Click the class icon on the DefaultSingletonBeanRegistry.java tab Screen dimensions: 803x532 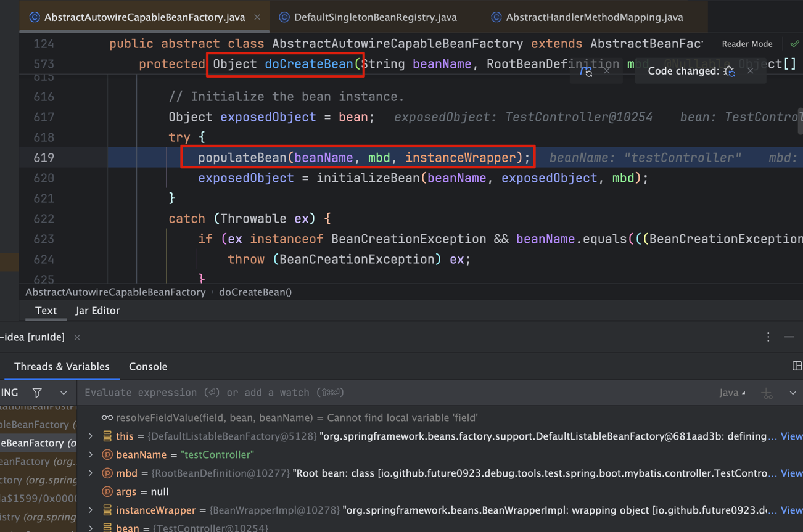pyautogui.click(x=284, y=17)
